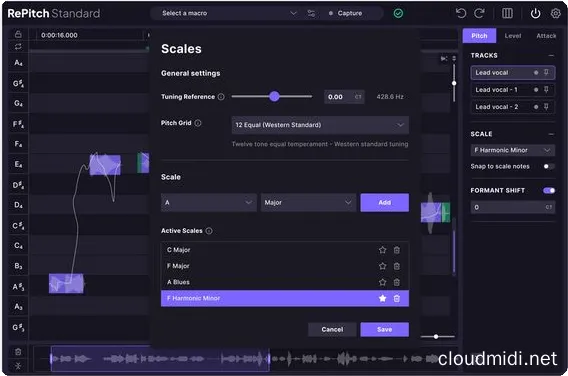The image size is (568, 376).
Task: Click the lock icon above piano keys
Action: pos(18,34)
